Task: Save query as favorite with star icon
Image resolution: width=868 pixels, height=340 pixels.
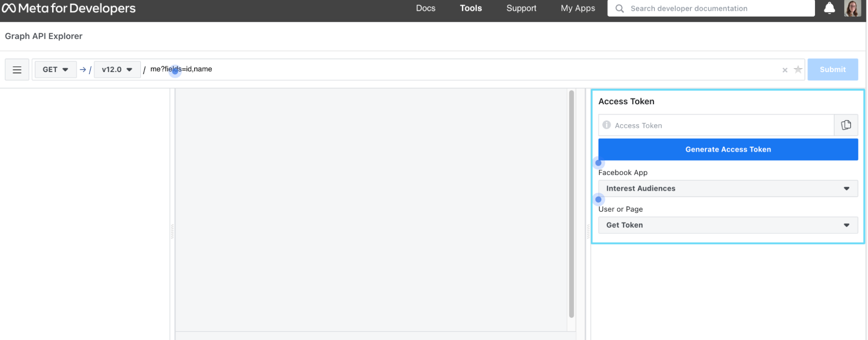Action: pyautogui.click(x=798, y=69)
